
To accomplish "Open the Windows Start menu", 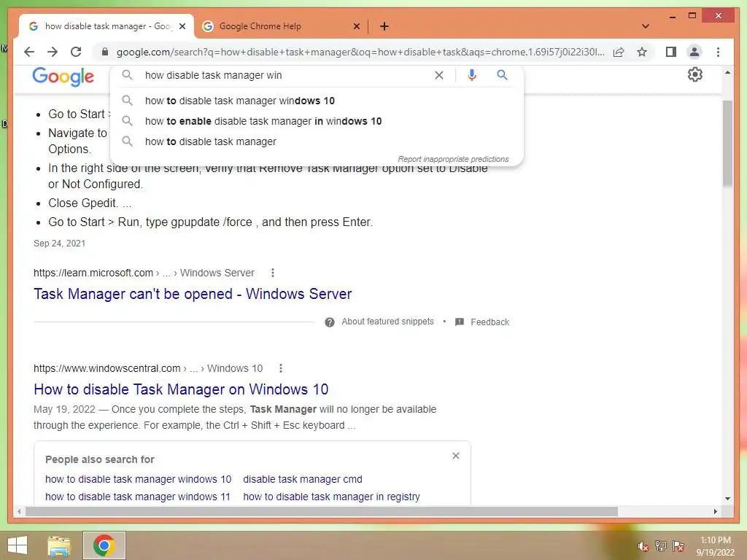I will click(x=18, y=545).
